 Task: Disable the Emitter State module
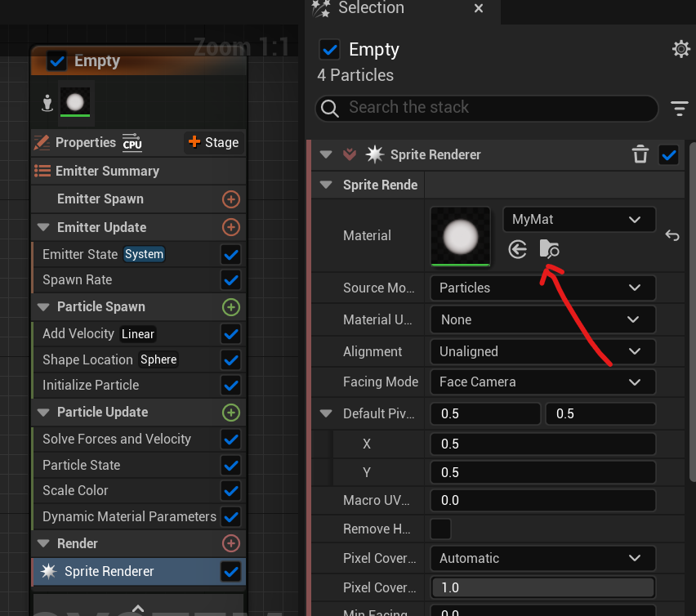tap(231, 255)
